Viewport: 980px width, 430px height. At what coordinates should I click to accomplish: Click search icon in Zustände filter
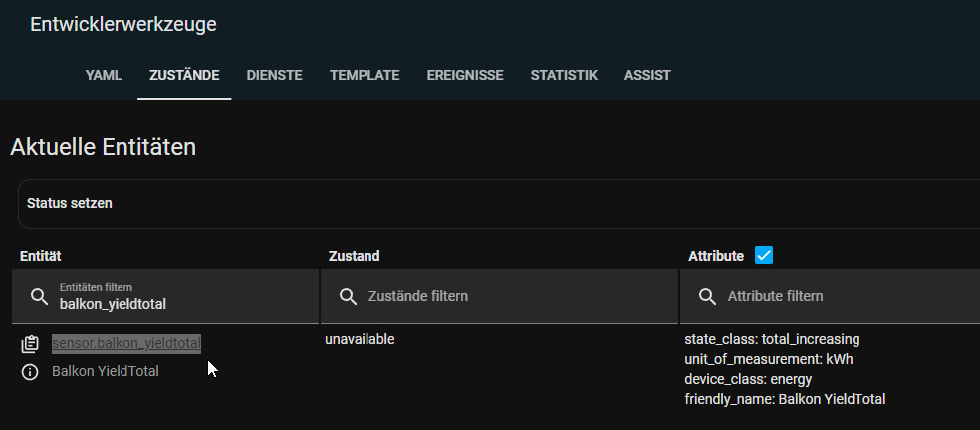(x=348, y=296)
